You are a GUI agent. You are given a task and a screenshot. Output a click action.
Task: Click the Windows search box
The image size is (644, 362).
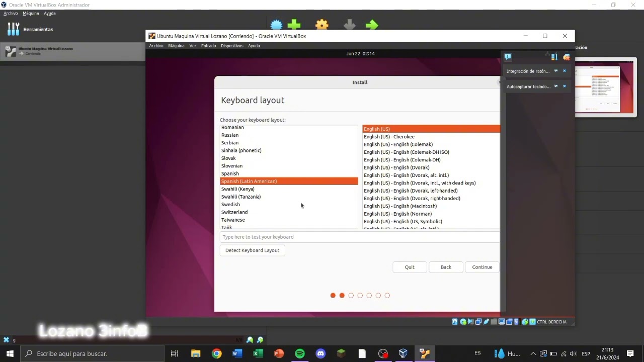coord(92,353)
